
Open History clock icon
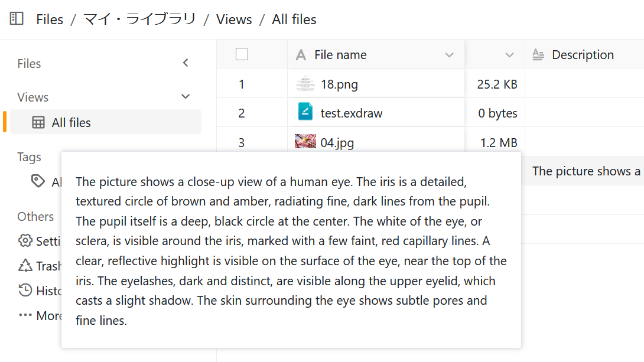click(x=25, y=291)
